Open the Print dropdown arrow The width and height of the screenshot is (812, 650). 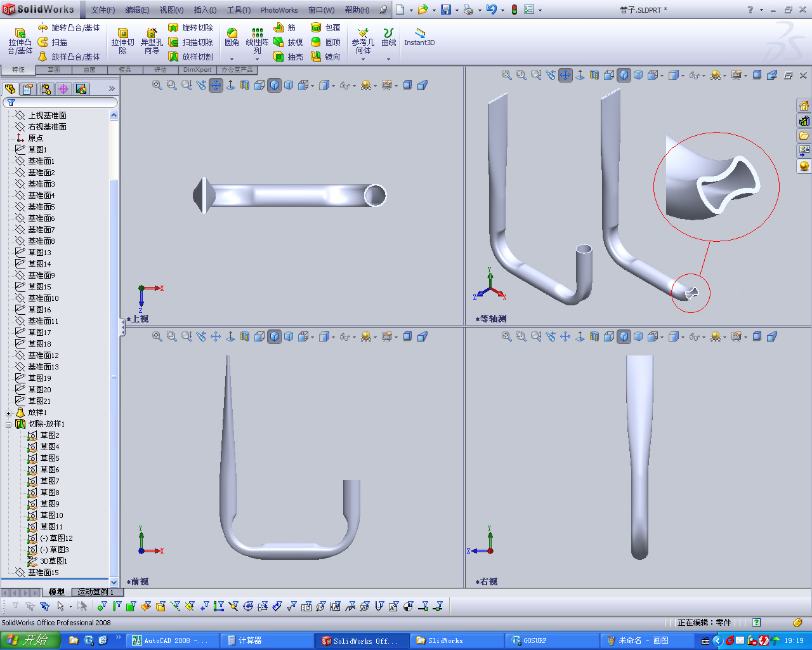(479, 10)
